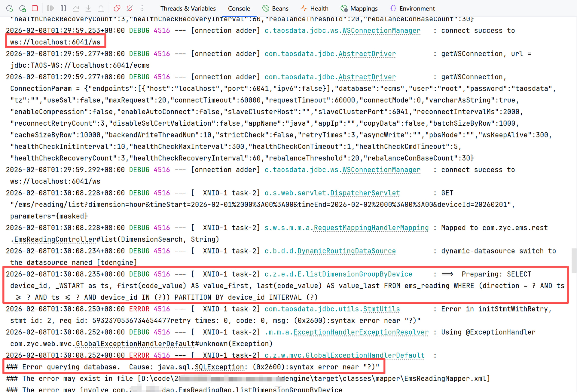Open the Beans tab
Viewport: 577px width, 392px height.
pyautogui.click(x=275, y=8)
